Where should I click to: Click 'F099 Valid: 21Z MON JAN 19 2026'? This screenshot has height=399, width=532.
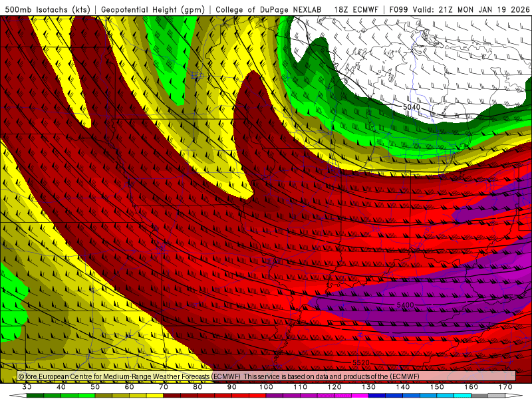[x=460, y=9]
